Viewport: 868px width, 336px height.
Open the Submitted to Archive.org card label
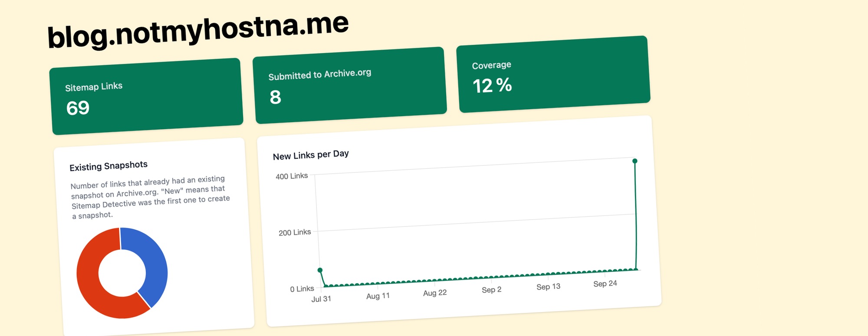tap(319, 75)
